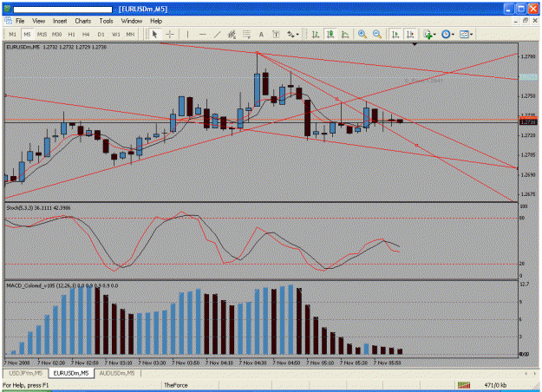Open the Tools menu

coord(106,21)
